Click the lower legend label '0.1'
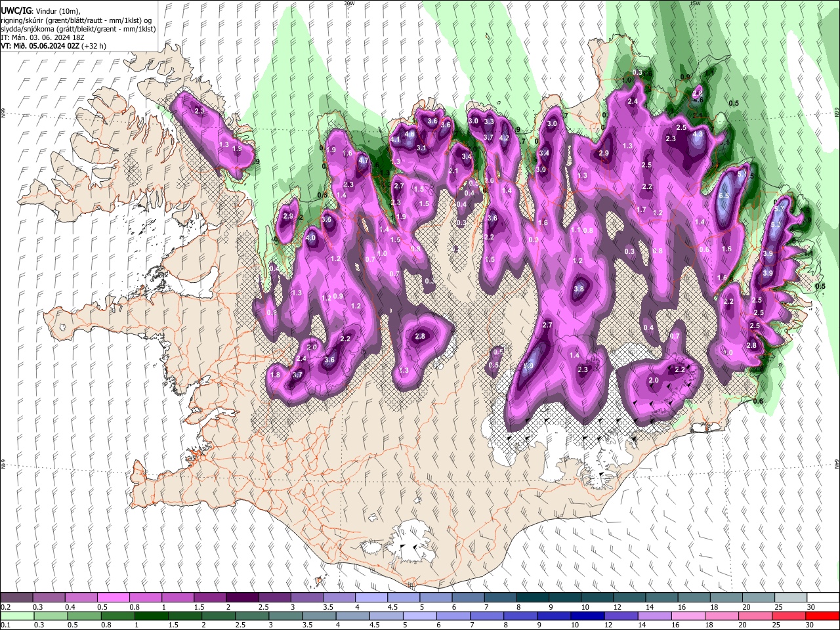Viewport: 840px width, 630px height. pos(6,625)
